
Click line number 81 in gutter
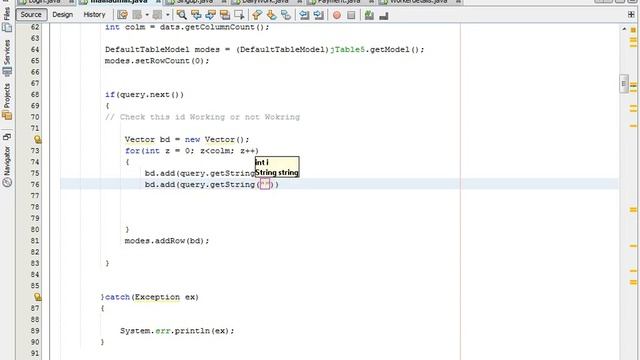click(x=35, y=241)
